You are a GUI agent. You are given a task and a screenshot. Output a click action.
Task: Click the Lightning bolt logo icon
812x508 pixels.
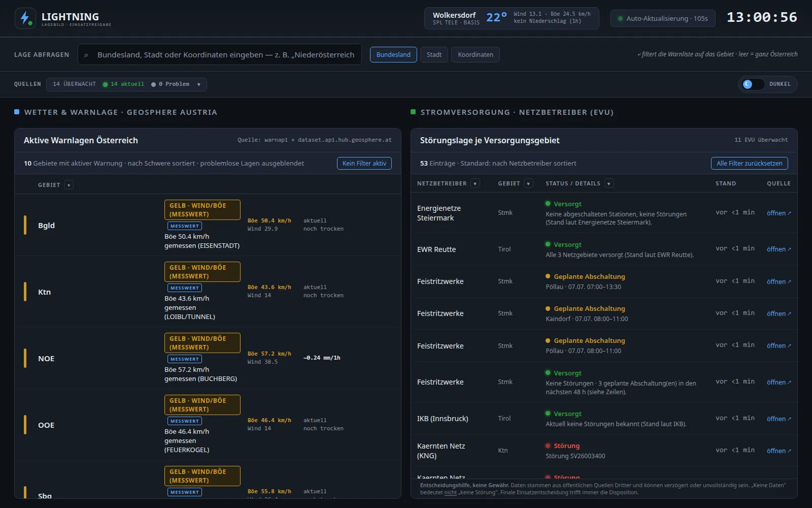click(x=25, y=18)
